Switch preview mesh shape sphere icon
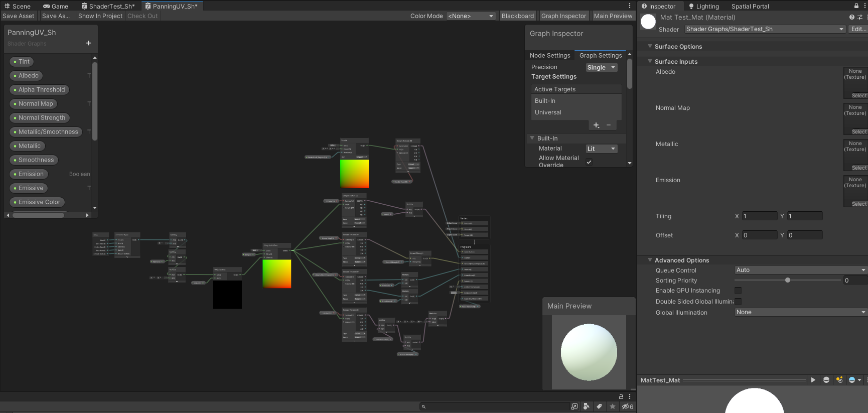The height and width of the screenshot is (413, 868). coord(826,380)
